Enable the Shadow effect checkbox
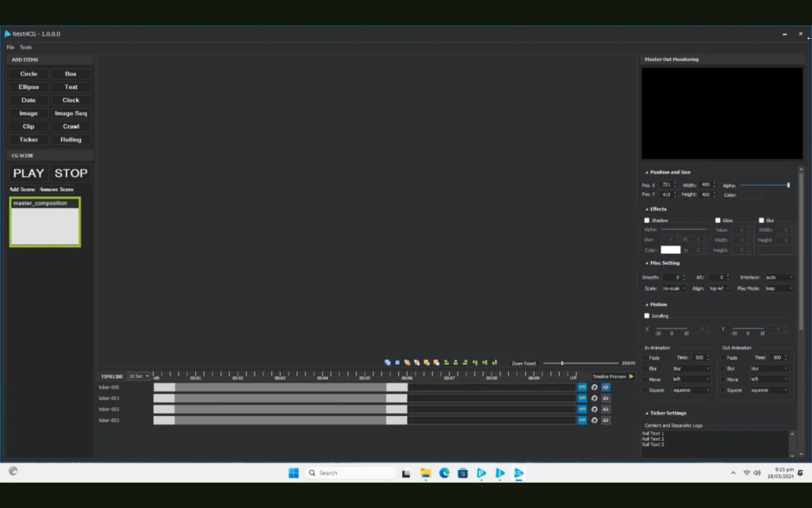This screenshot has width=812, height=508. (x=647, y=221)
